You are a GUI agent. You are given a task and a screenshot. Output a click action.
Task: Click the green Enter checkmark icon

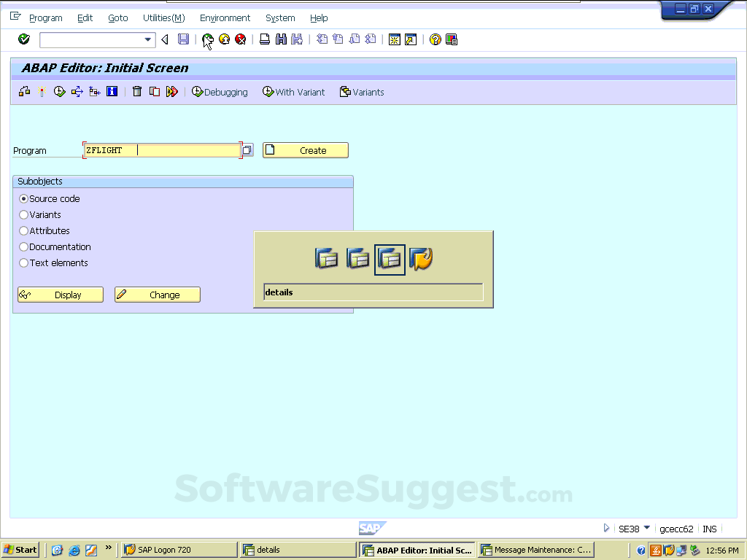[x=24, y=39]
